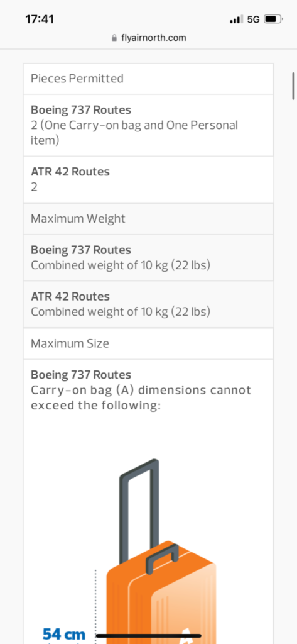Tap the 17:41 clock in status bar

click(x=40, y=19)
